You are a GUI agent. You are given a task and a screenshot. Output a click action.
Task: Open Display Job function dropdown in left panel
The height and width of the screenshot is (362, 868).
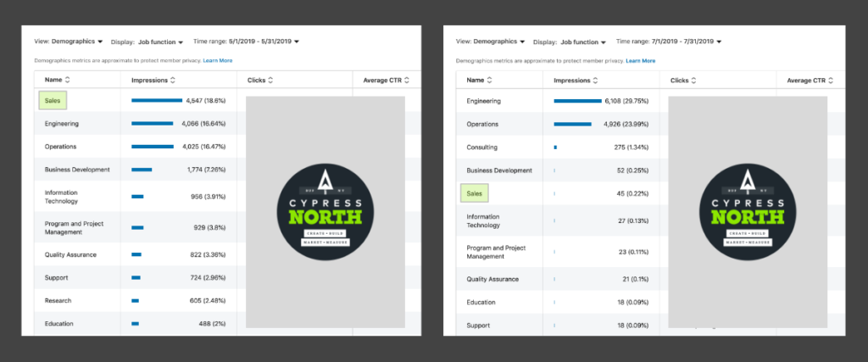coord(147,42)
